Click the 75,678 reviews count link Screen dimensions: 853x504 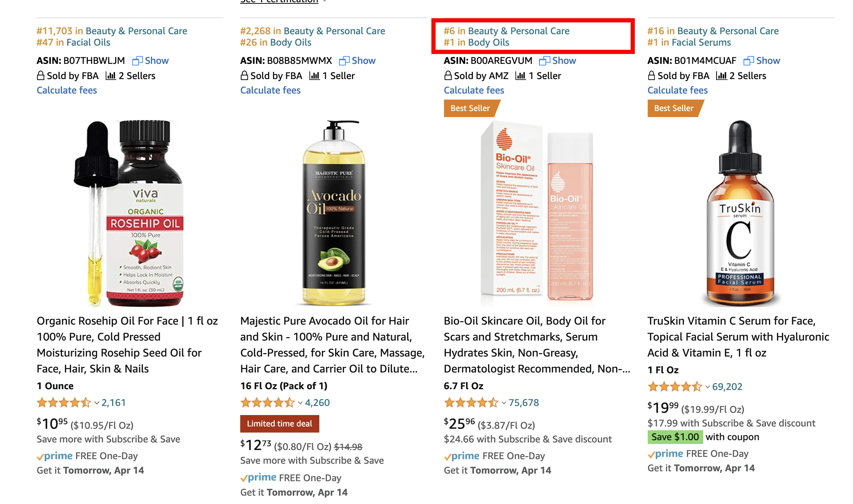523,403
